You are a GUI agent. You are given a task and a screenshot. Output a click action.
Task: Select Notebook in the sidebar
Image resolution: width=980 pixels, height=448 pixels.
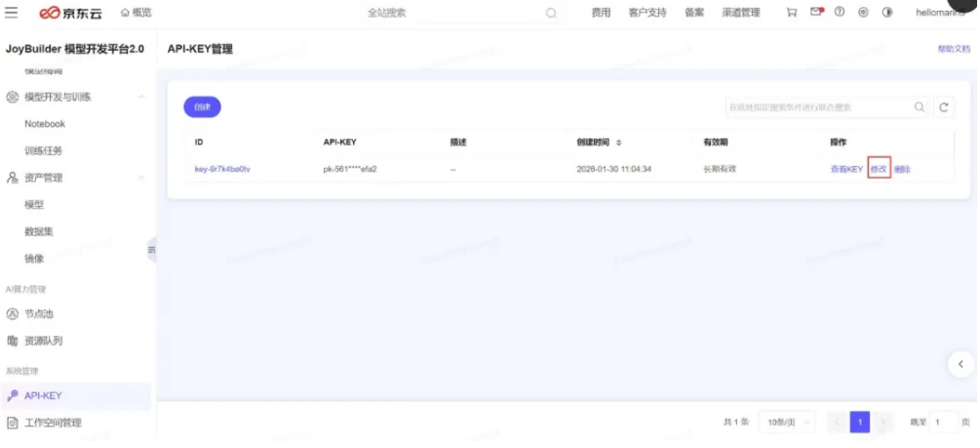45,124
